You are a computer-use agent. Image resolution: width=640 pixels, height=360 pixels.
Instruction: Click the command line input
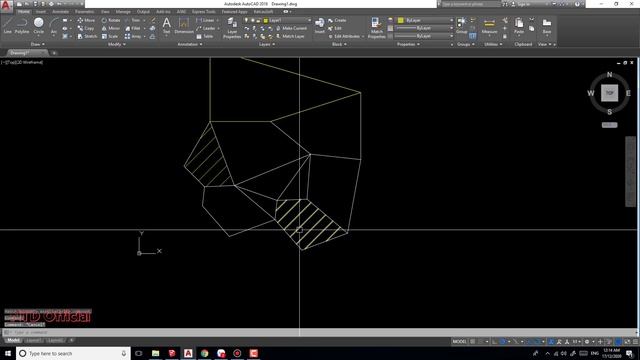[x=318, y=332]
